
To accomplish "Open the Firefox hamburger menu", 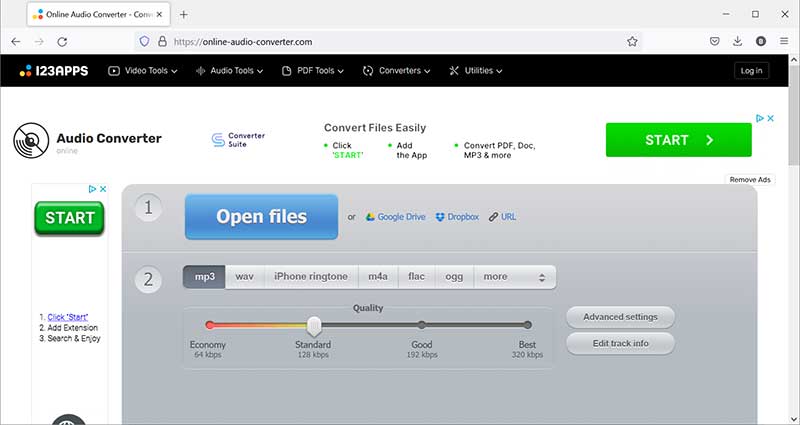I will (x=784, y=41).
